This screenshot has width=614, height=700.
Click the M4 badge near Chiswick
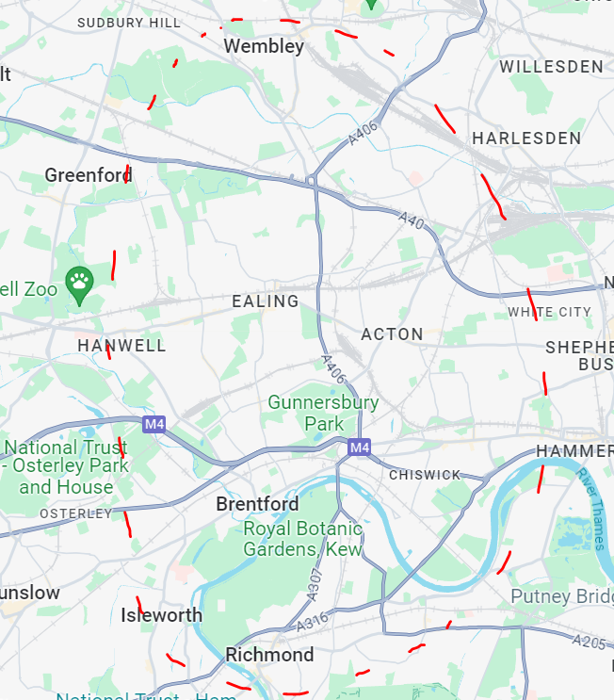point(360,448)
